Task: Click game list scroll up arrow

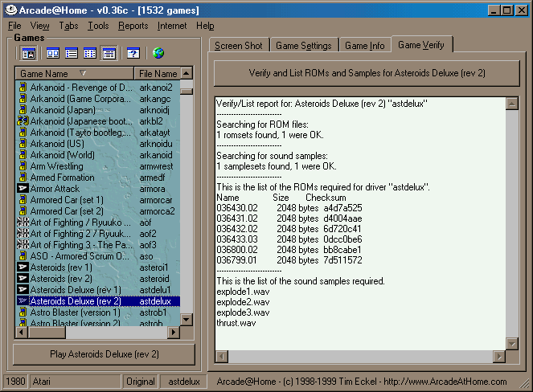Action: [187, 73]
